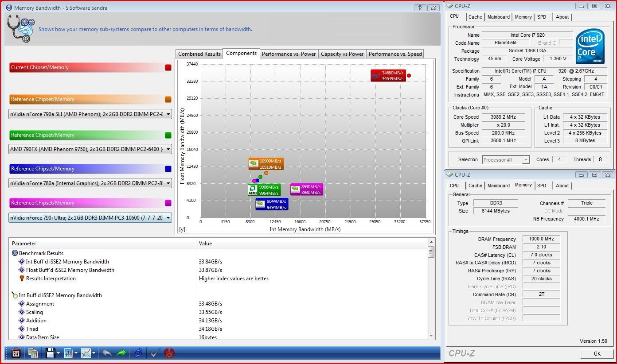Accept with the grey checkmark icon

(155, 353)
